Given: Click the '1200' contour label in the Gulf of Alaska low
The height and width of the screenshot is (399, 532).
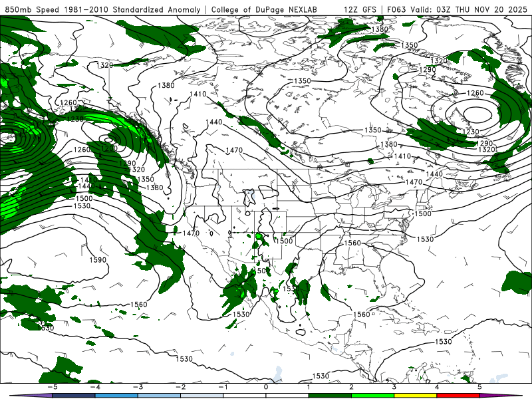Looking at the screenshot, I should coord(109,148).
